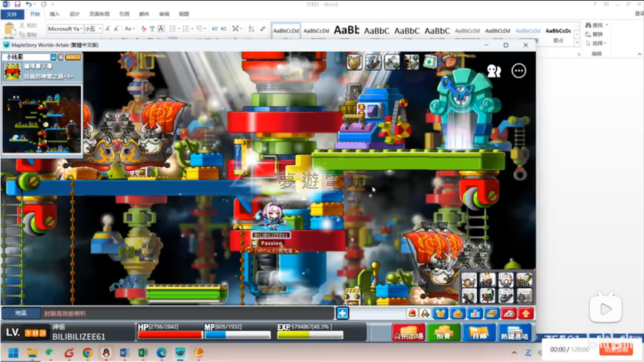Click the 目錄 menu button in game
Viewport: 644px width, 362px height.
[x=479, y=333]
